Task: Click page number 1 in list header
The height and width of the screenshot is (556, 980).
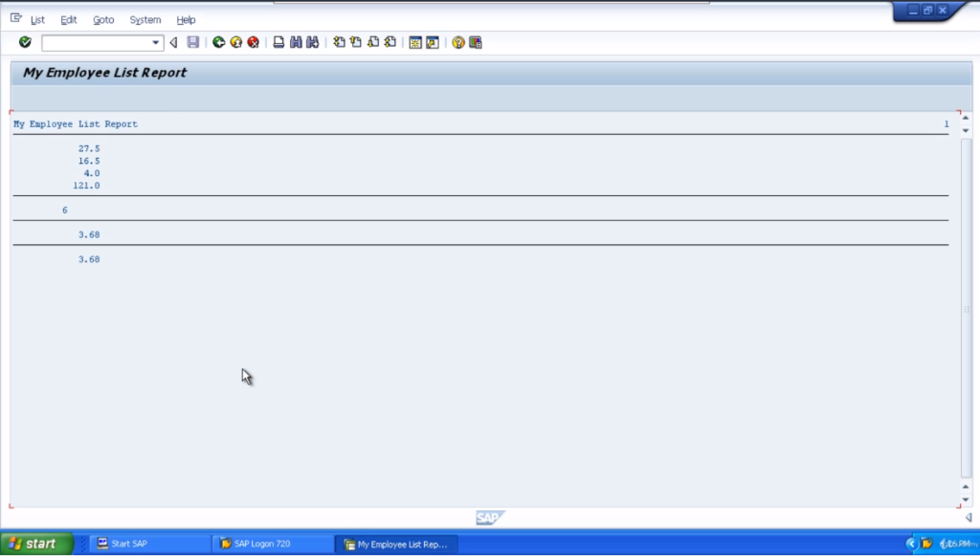Action: (947, 124)
